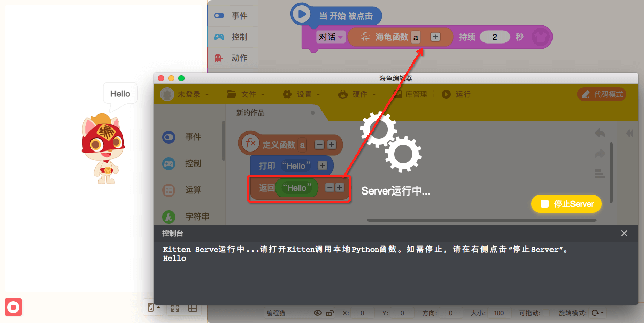Open the 设置 menu dropdown

302,94
